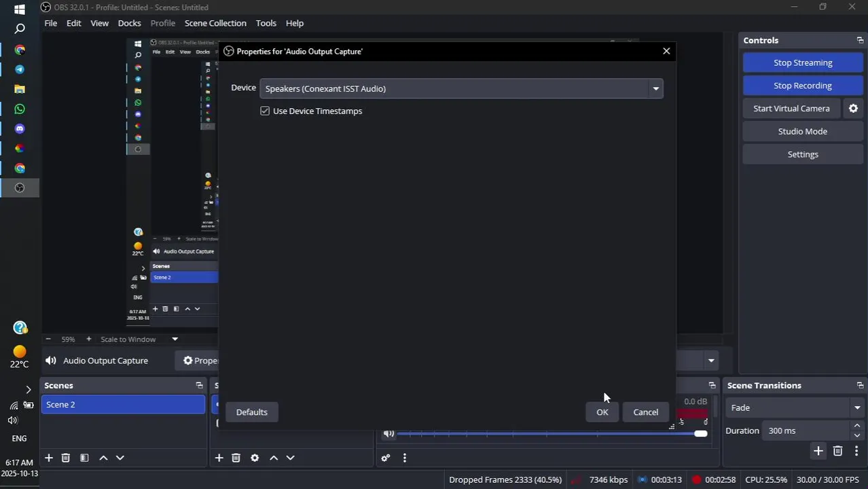The height and width of the screenshot is (489, 868).
Task: Remove the selected source with the trash icon
Action: pyautogui.click(x=236, y=458)
